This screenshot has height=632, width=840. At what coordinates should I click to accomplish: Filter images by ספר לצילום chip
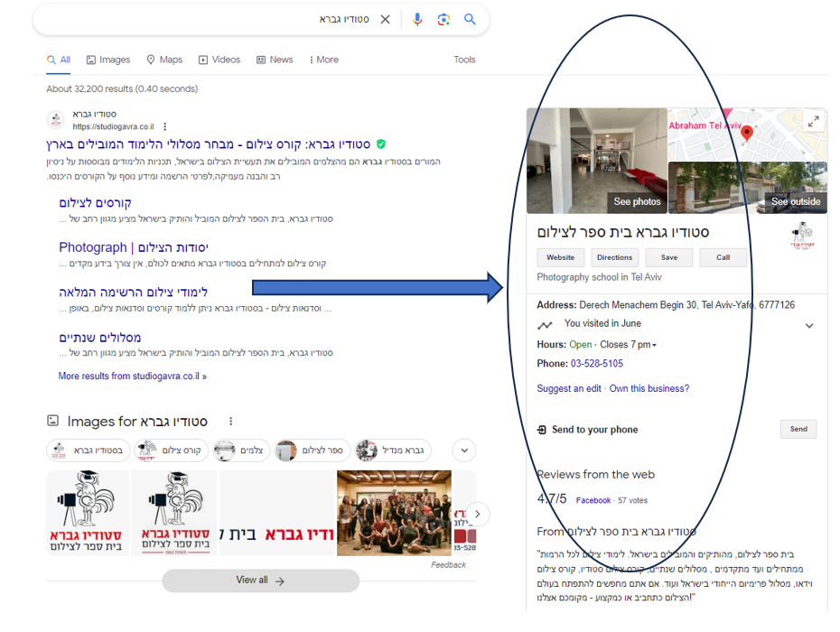313,451
